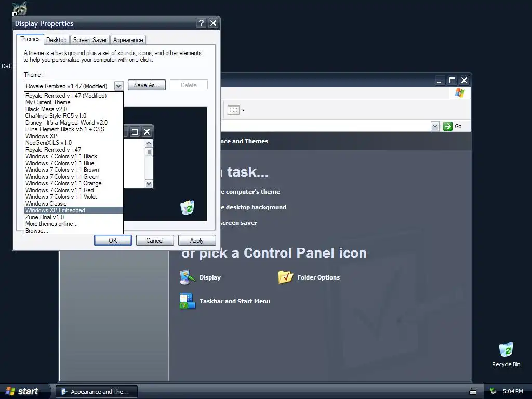Choose ChaNinja Style RC5 v1.0 theme
This screenshot has height=399, width=532.
pyautogui.click(x=74, y=116)
